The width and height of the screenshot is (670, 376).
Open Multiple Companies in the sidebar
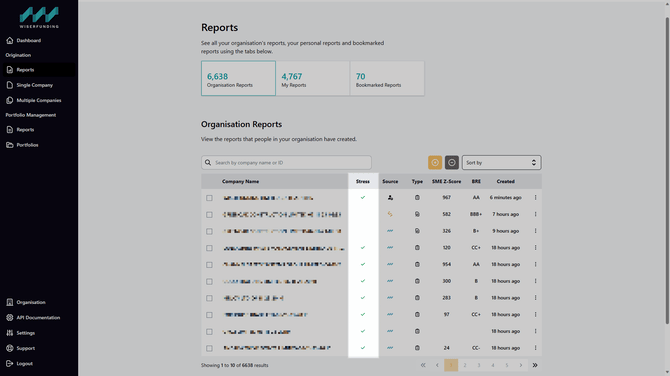tap(38, 100)
